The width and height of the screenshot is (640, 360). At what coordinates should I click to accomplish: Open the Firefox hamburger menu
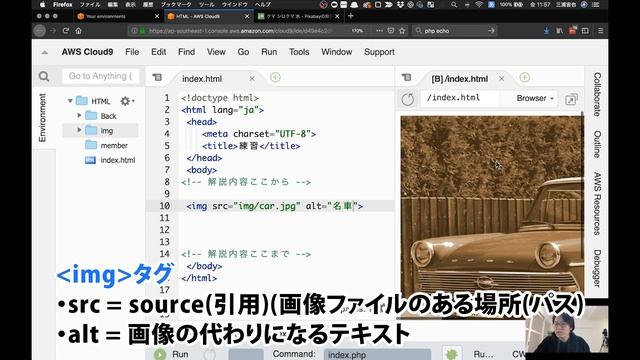[x=600, y=31]
